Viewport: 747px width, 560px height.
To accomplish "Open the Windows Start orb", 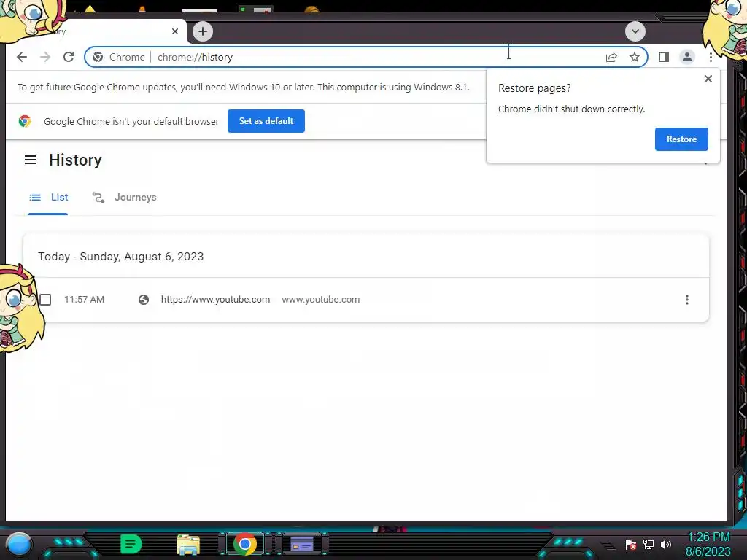I will (x=19, y=544).
